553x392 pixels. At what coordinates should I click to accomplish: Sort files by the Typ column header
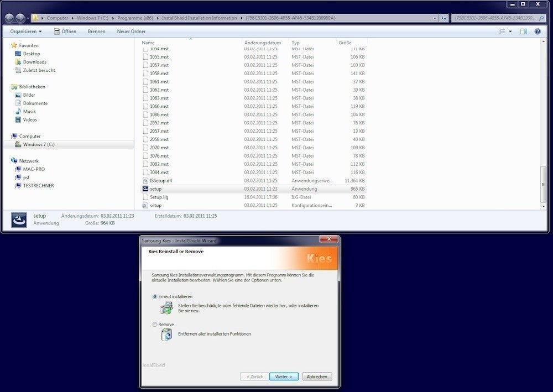pyautogui.click(x=313, y=43)
